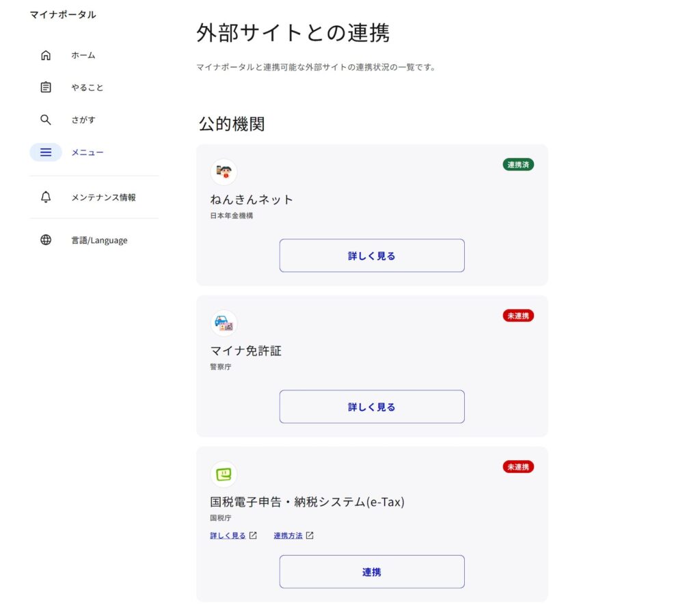The width and height of the screenshot is (700, 605).
Task: Click 詳しく見る button for マイナ免許証
Action: [372, 407]
